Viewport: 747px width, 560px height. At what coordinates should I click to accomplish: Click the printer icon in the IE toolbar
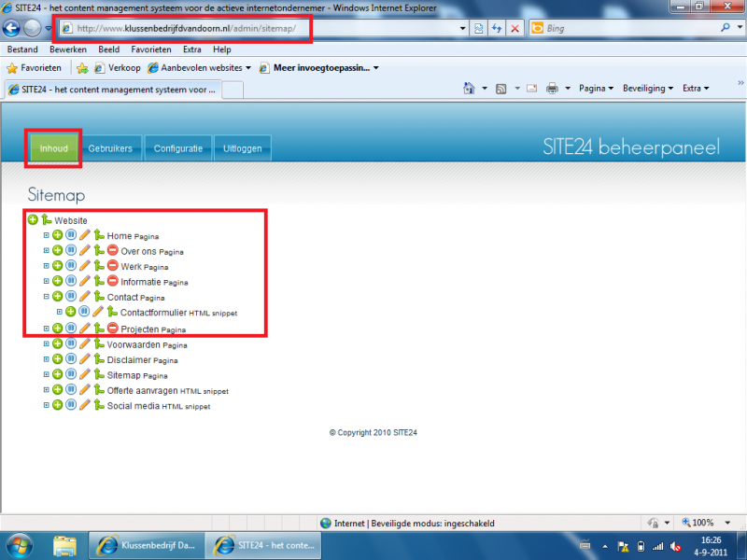click(x=552, y=89)
